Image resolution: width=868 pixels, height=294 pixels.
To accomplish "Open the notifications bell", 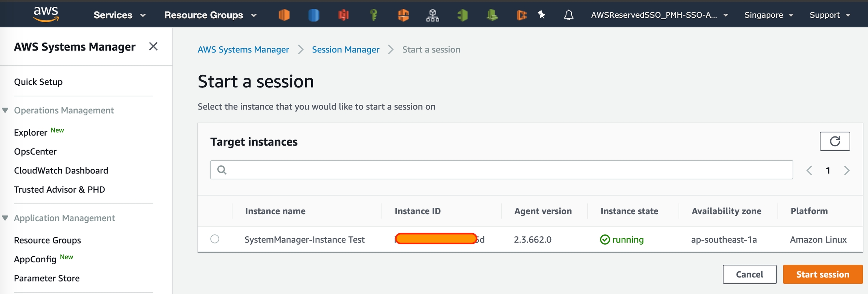I will point(568,15).
